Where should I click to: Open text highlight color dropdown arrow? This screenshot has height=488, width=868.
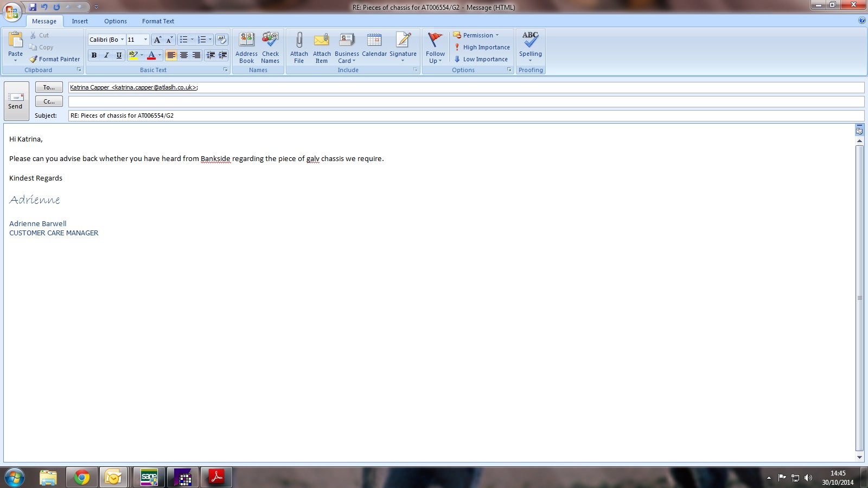pyautogui.click(x=142, y=55)
